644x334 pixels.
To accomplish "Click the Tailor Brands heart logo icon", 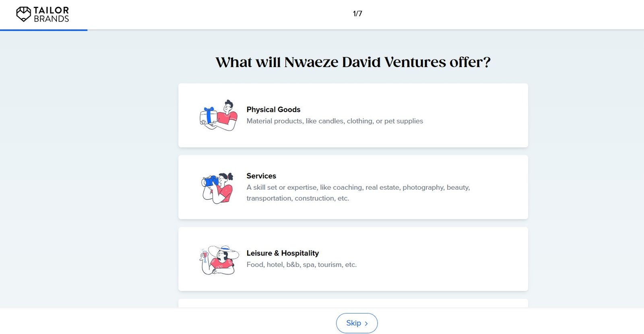I will [23, 14].
